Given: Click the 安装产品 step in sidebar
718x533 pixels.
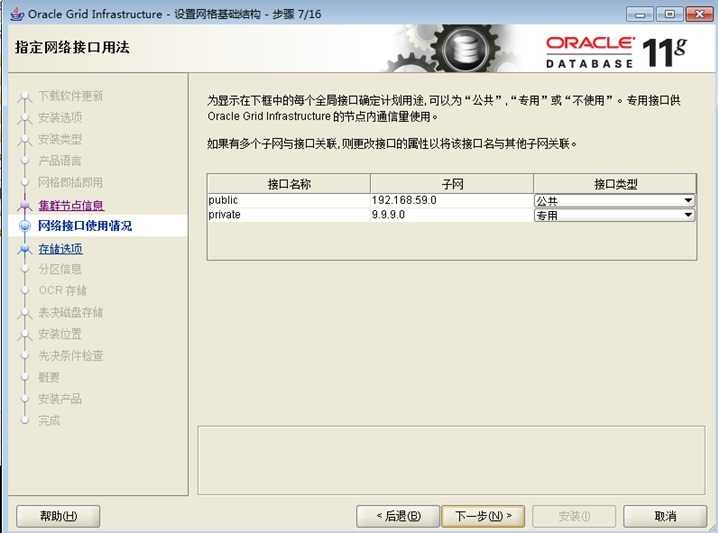Looking at the screenshot, I should click(x=60, y=398).
